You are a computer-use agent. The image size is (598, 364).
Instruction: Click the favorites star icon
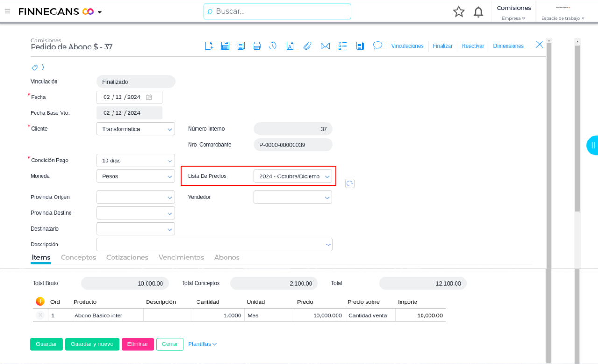tap(459, 12)
